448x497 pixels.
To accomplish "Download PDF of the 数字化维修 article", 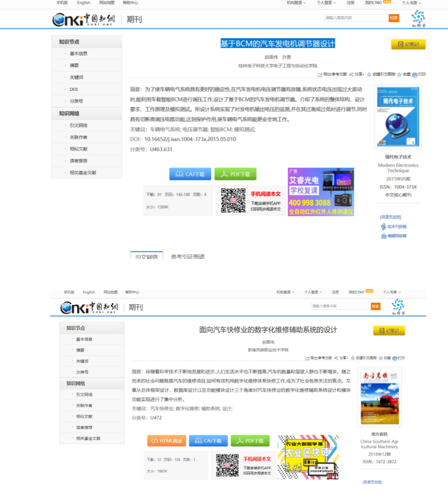I will coord(250,441).
